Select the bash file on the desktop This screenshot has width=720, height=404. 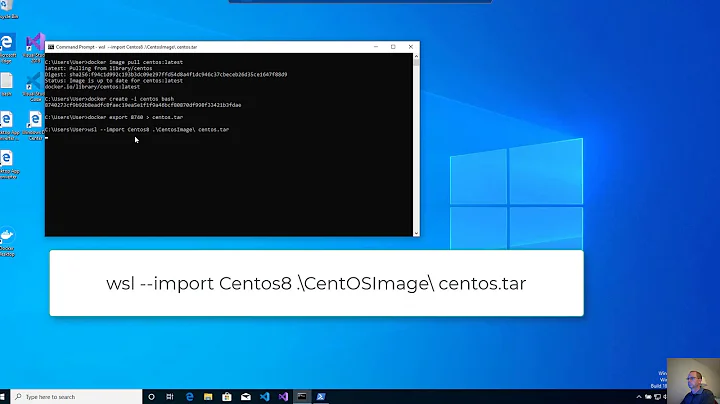(x=6, y=84)
